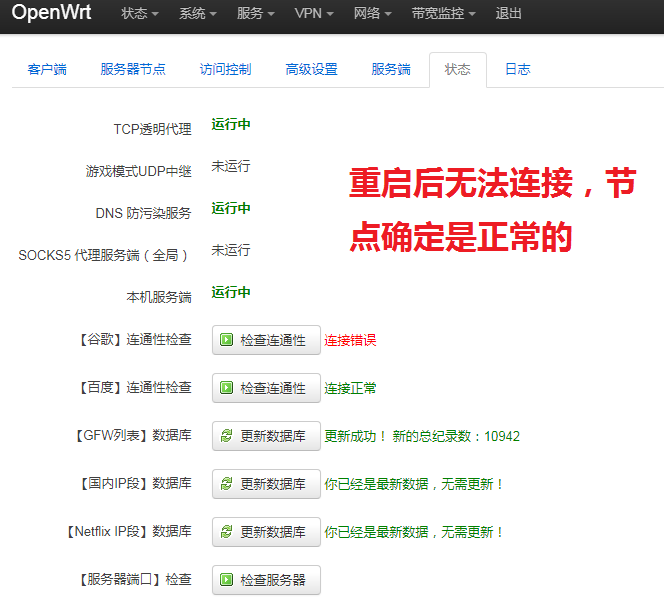Screen dimensions: 664x604
Task: Click refresh icon on Netflix IP段 update button
Action: pos(227,532)
